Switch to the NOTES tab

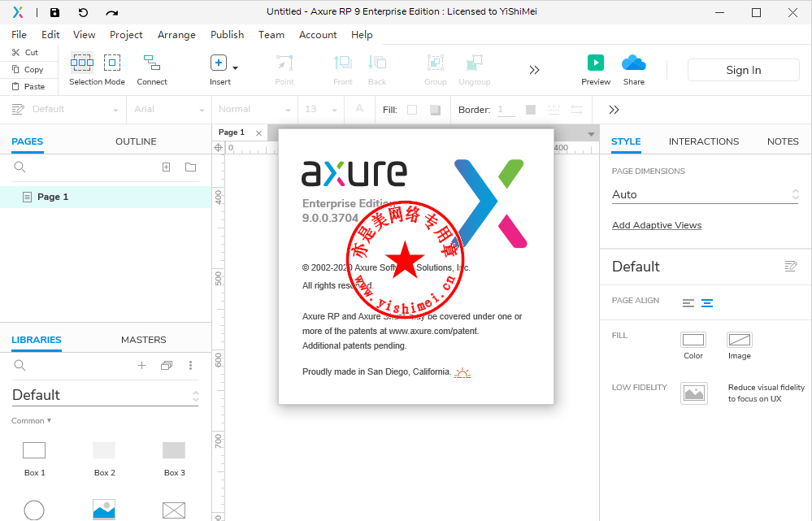[783, 141]
